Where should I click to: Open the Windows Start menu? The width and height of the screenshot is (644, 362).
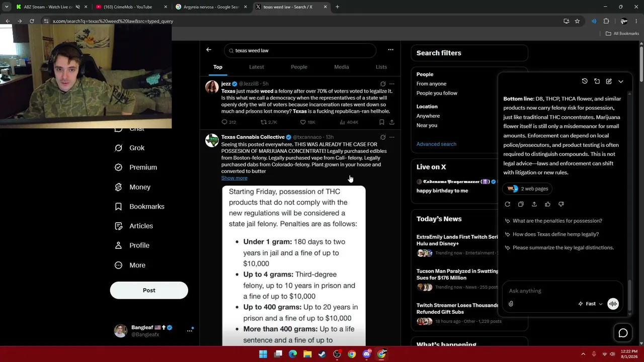263,354
